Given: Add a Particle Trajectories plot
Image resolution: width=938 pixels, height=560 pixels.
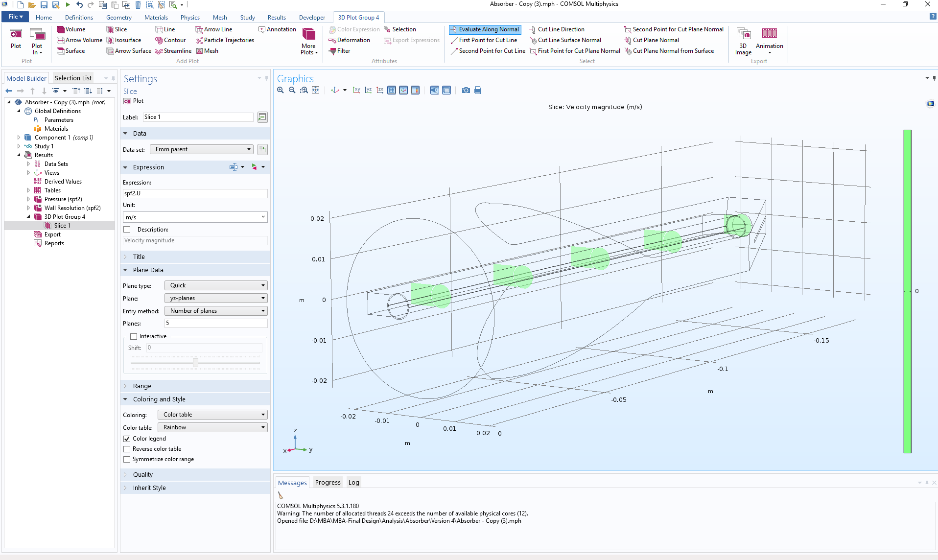Looking at the screenshot, I should (x=225, y=40).
